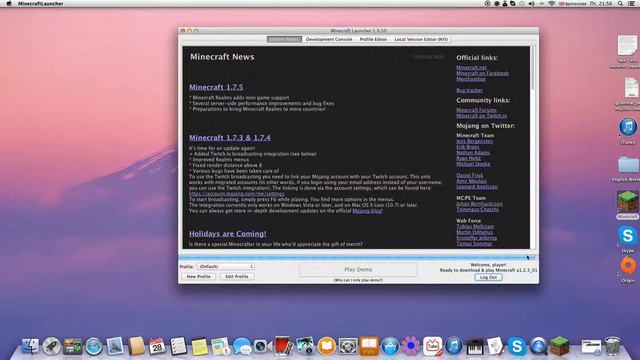Open Finder from the dock

point(30,346)
